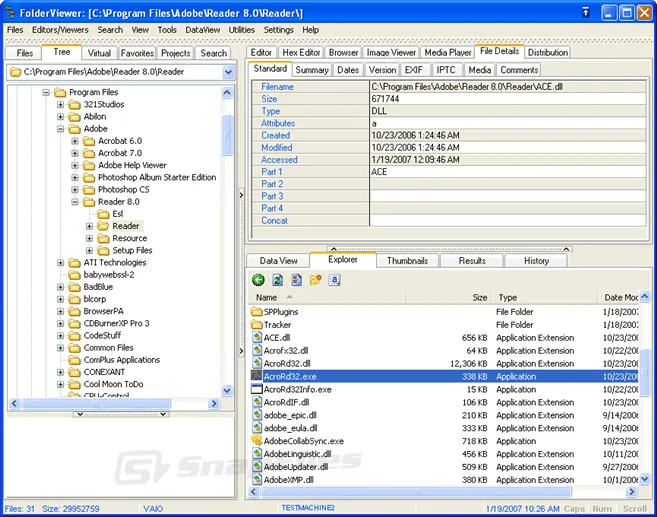Select the AcroRd32.dll file row
Viewport: 657px width, 517px height.
444,363
